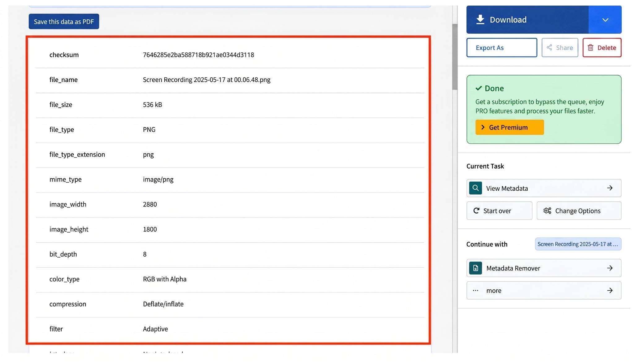Click the green Done checkmark icon
Image resolution: width=634 pixels, height=364 pixels.
point(479,88)
